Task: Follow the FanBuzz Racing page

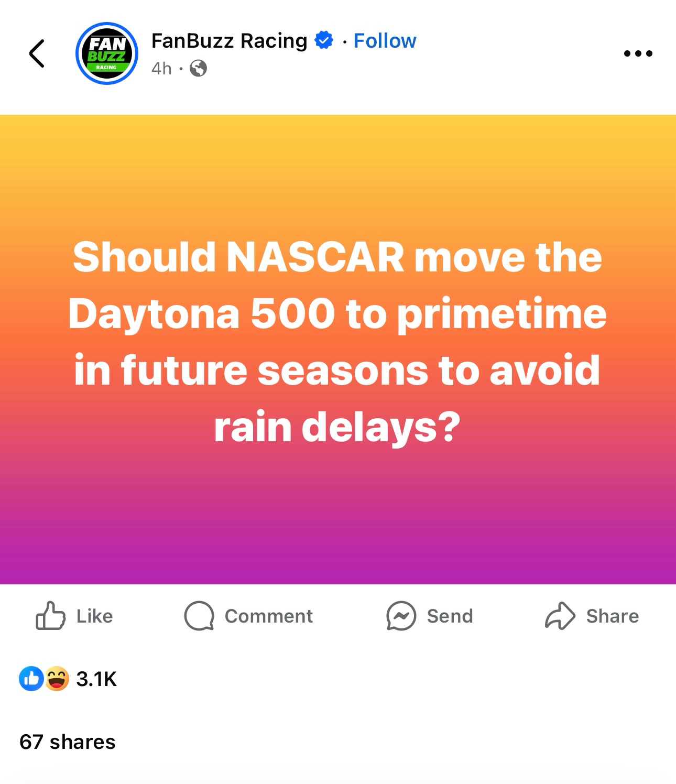Action: point(385,41)
